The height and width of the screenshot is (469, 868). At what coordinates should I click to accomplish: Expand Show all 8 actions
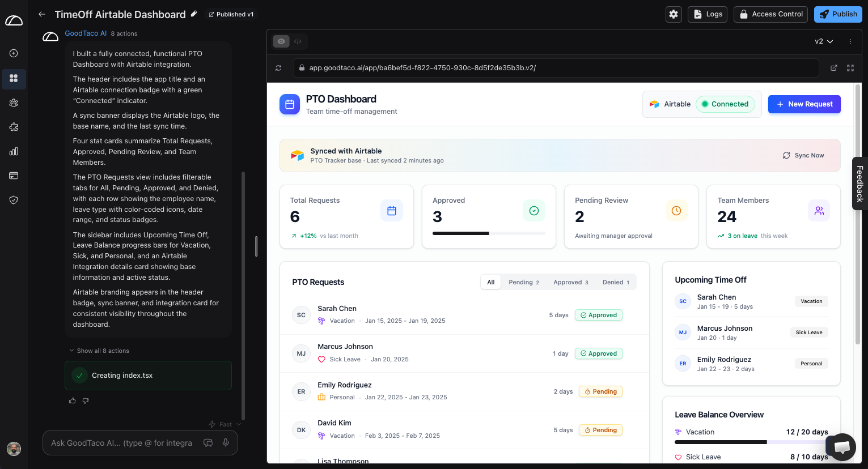click(99, 351)
